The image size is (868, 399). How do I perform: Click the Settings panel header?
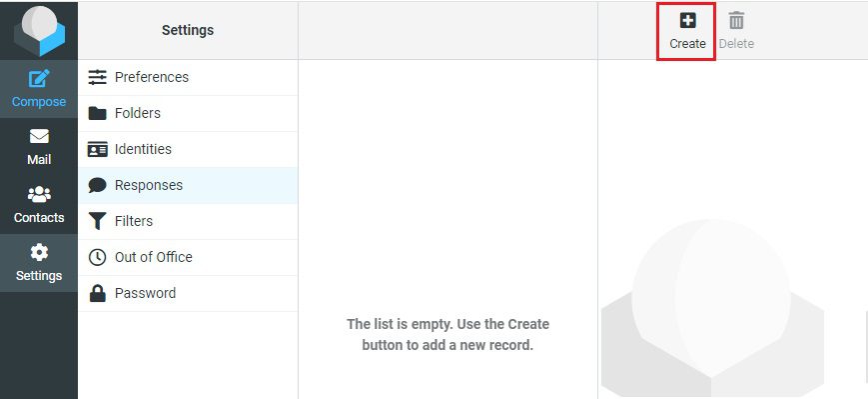(x=188, y=30)
